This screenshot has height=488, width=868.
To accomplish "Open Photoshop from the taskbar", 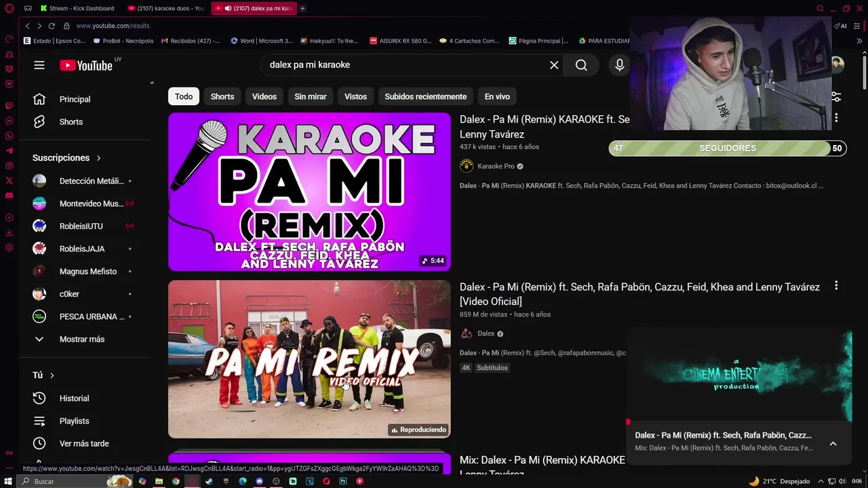I will point(343,481).
